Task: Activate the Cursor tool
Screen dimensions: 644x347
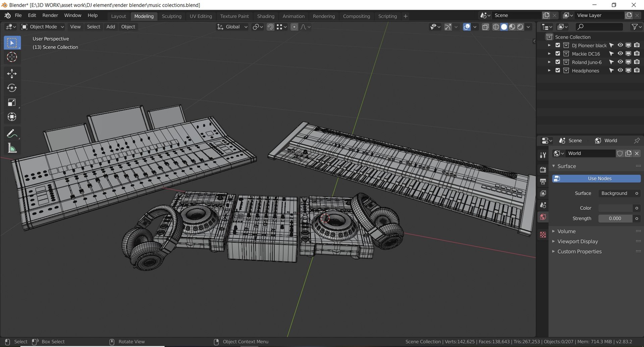Action: tap(12, 57)
